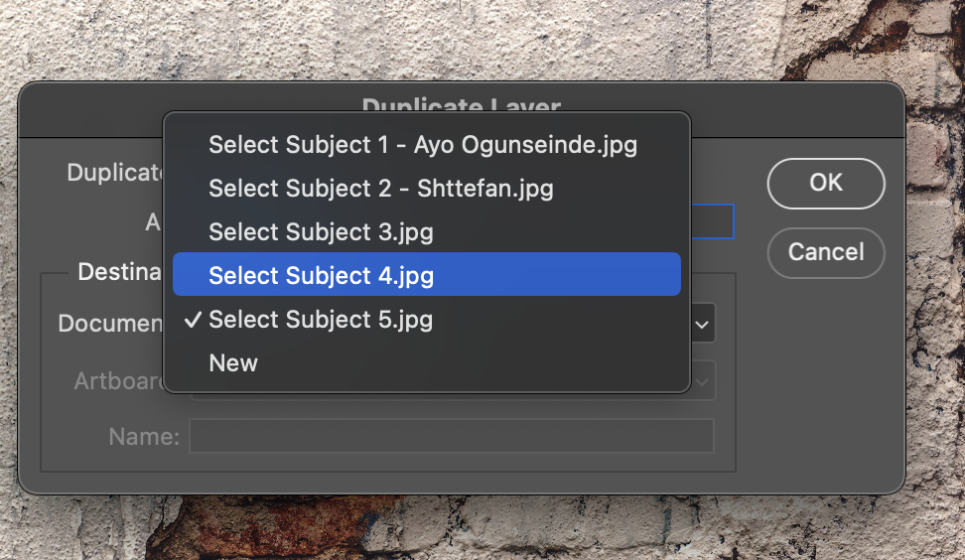Click the Destination group label
The image size is (965, 560).
(x=119, y=271)
